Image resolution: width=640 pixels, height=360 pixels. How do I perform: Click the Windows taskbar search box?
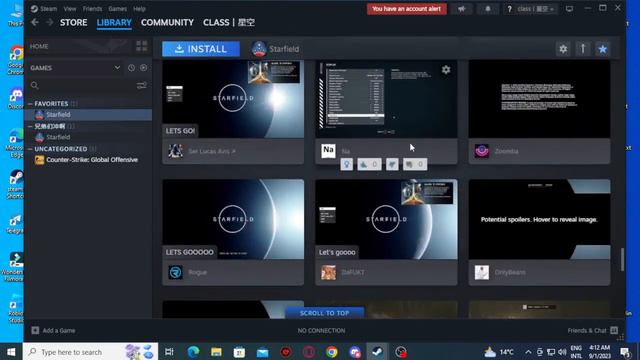pyautogui.click(x=90, y=351)
